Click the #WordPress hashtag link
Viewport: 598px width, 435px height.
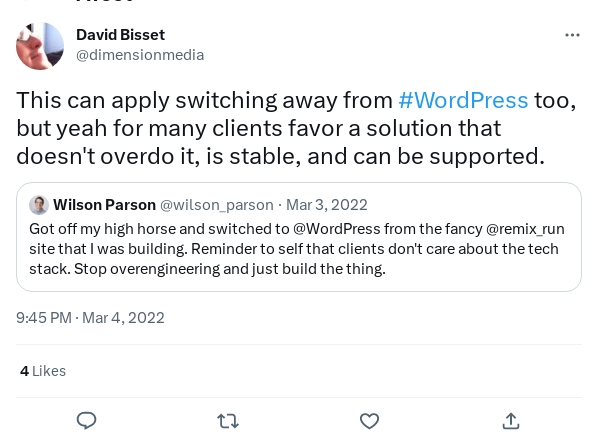click(463, 100)
